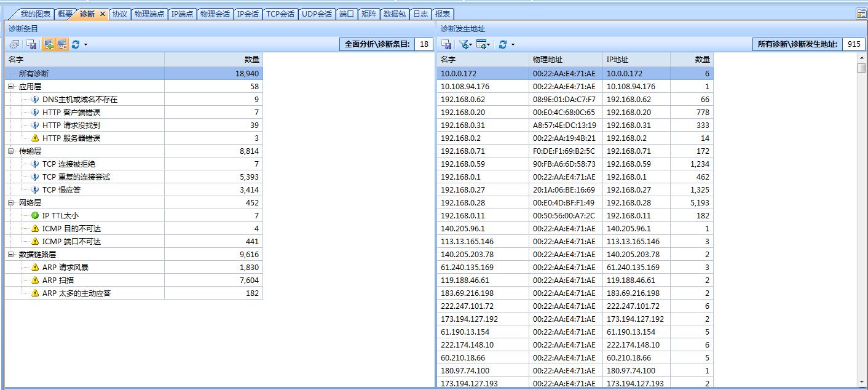Viewport: 868px width, 390px height.
Task: Save the diagnosis items list
Action: (x=31, y=44)
